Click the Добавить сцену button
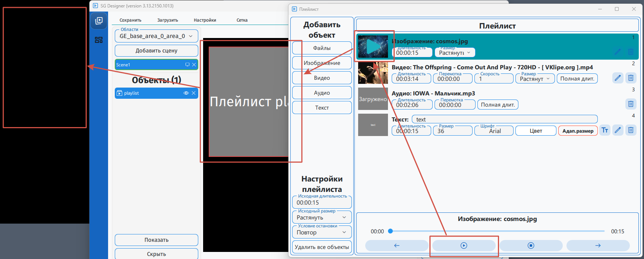The height and width of the screenshot is (259, 644). 156,51
